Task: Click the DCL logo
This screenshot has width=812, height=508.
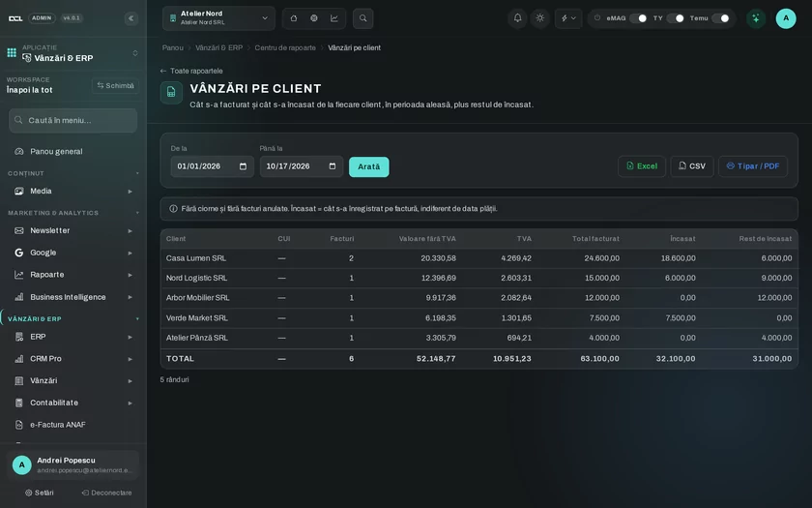Action: [x=15, y=18]
